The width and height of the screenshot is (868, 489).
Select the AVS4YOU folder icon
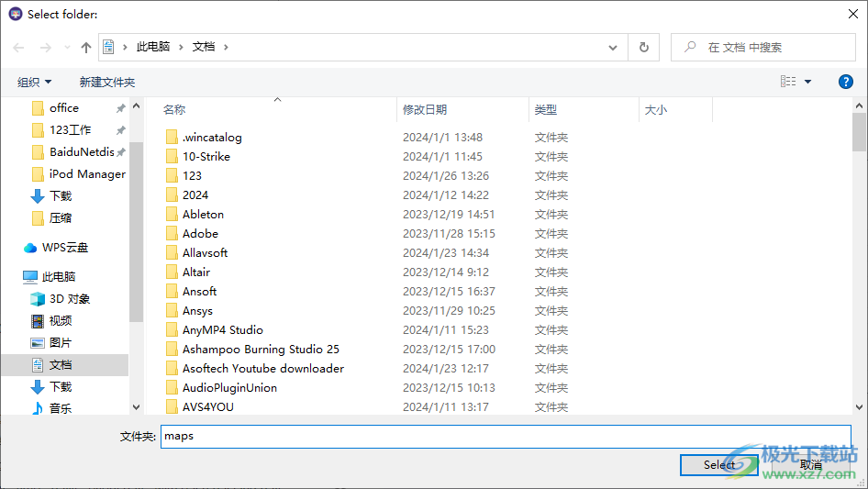(172, 407)
